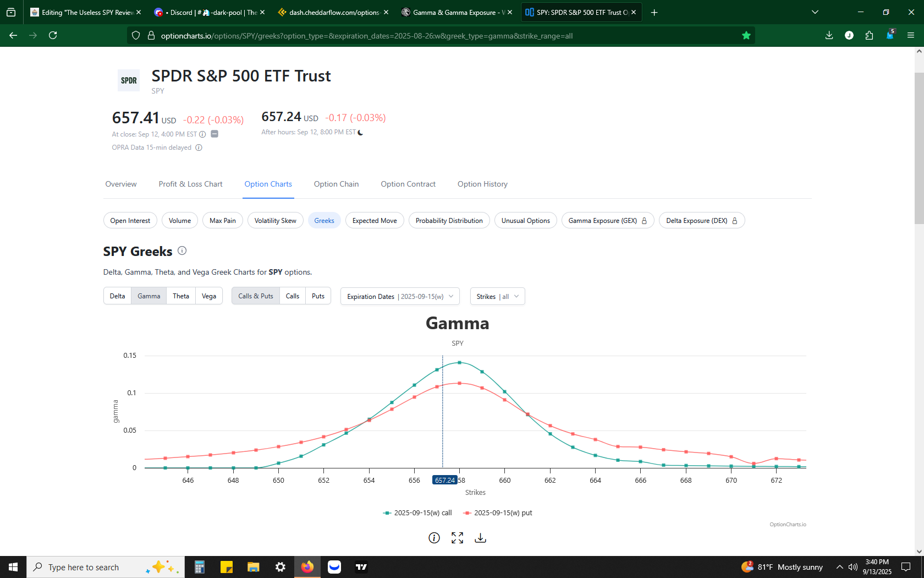Toggle 2025-09-15(w) call legend series

tap(417, 513)
